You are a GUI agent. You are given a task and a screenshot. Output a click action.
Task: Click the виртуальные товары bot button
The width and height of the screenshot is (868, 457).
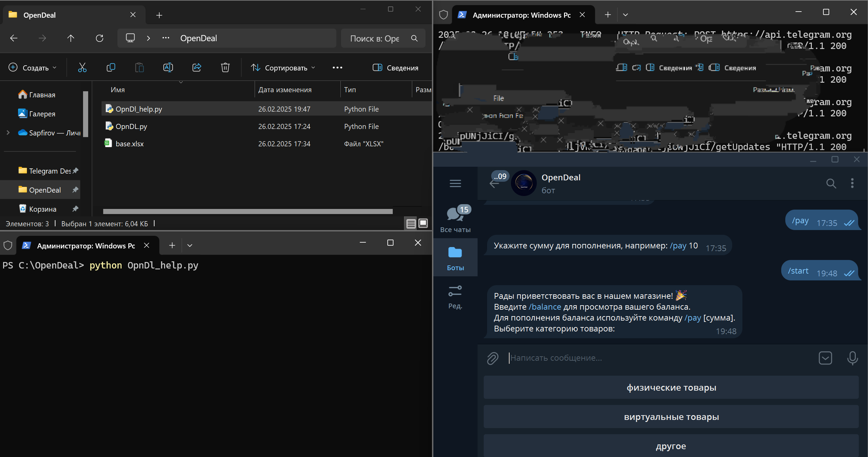(x=671, y=417)
